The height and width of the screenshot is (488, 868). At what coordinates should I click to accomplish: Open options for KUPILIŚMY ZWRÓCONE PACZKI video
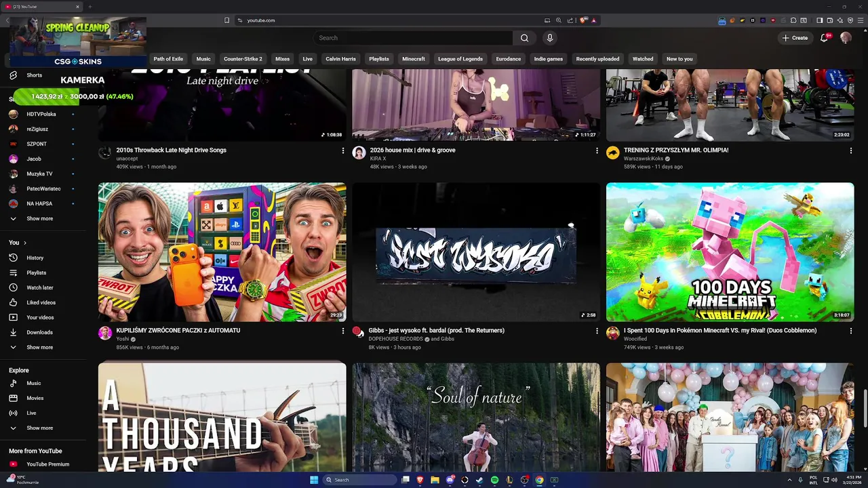point(343,331)
